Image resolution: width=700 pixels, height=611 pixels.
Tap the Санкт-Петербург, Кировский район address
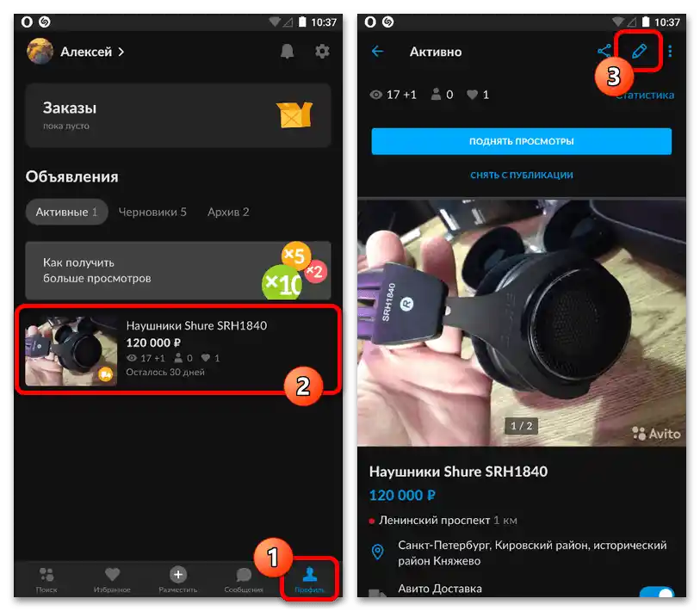532,553
